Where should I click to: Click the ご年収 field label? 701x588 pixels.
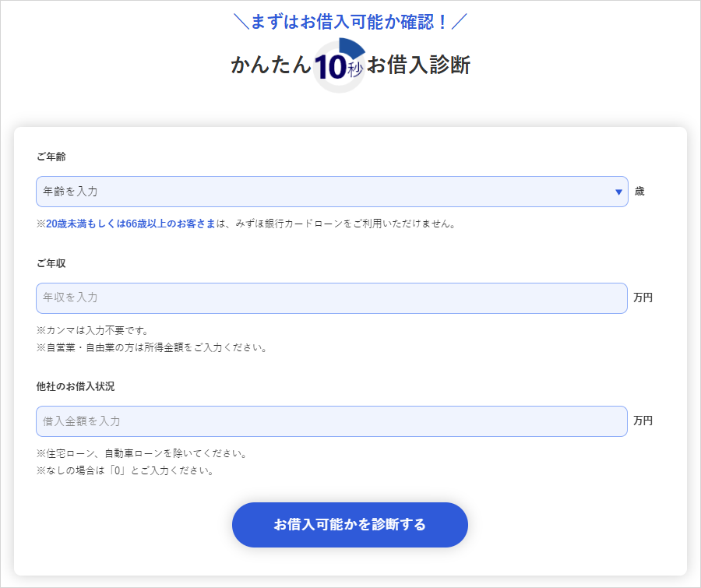pyautogui.click(x=51, y=263)
